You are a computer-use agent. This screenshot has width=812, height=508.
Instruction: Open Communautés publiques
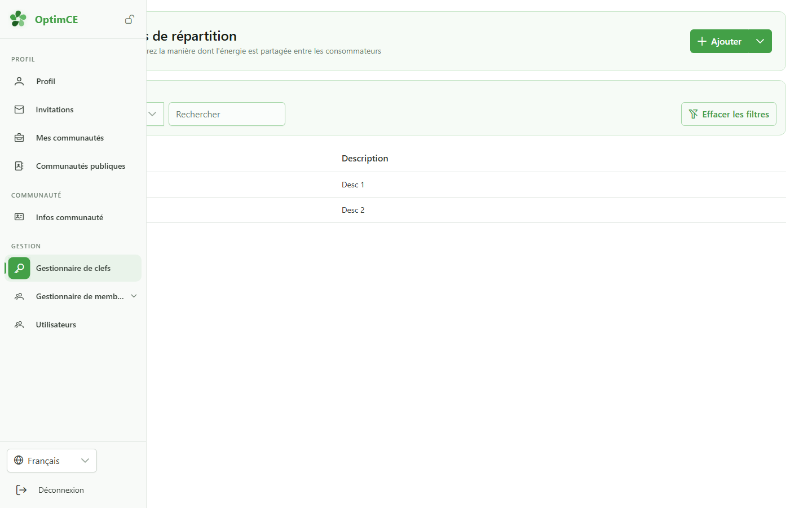[73, 166]
